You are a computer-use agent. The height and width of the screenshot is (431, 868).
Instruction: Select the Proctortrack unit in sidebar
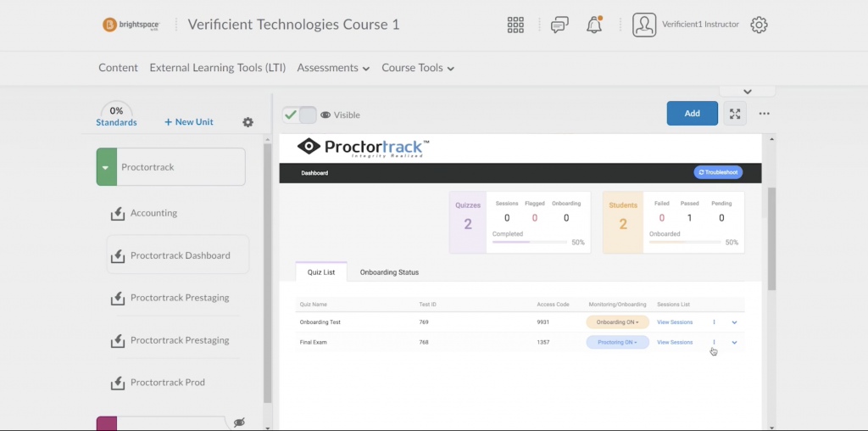[x=170, y=167]
